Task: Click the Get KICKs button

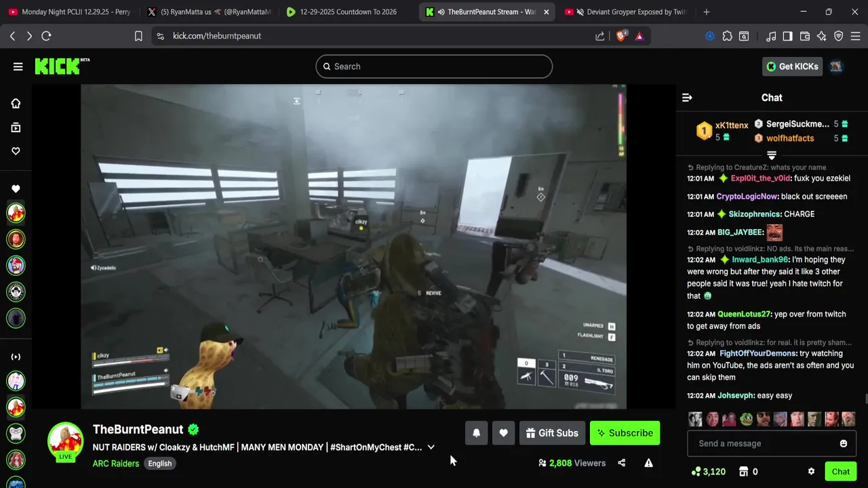Action: pyautogui.click(x=792, y=66)
